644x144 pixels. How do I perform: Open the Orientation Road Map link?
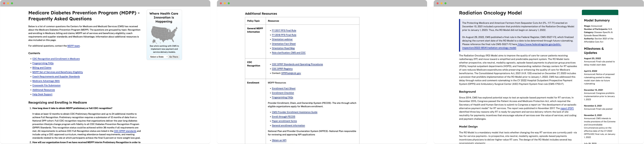283,48
